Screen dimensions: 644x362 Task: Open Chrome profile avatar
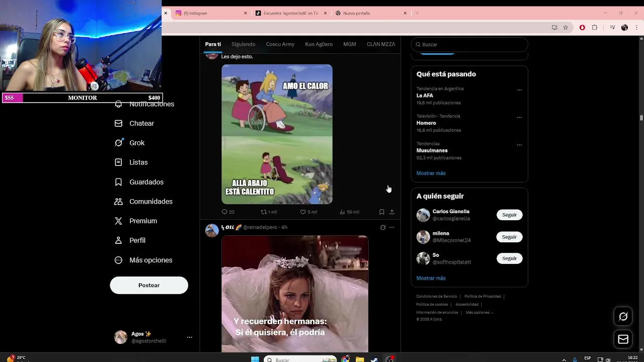(x=624, y=28)
